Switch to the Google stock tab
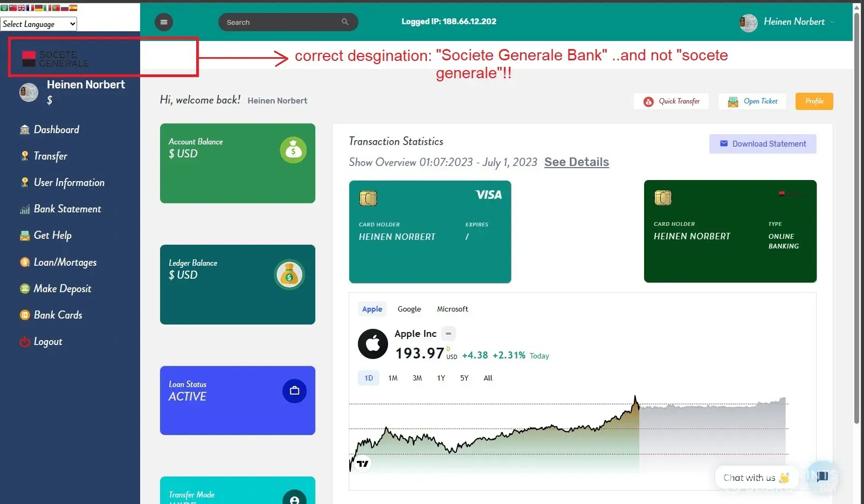Viewport: 864px width, 504px height. point(409,309)
